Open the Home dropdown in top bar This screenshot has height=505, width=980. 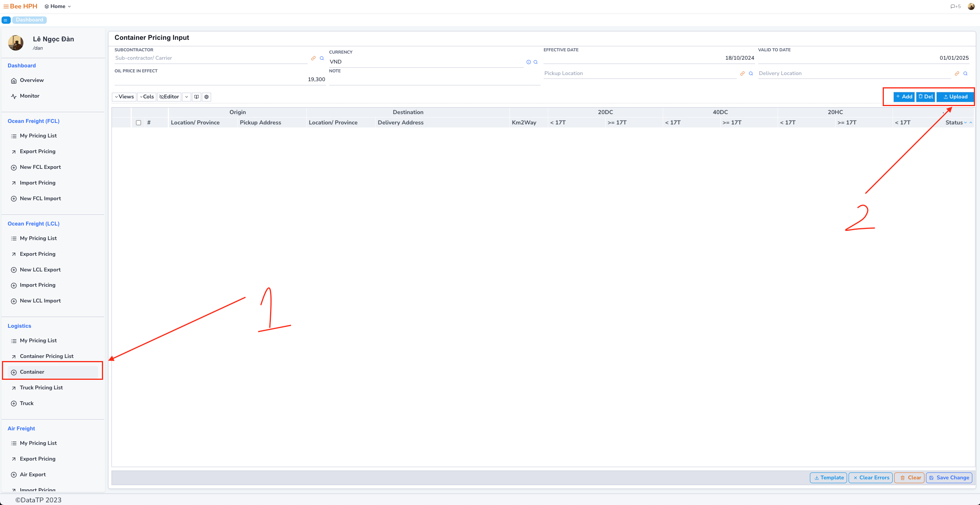[x=58, y=7]
